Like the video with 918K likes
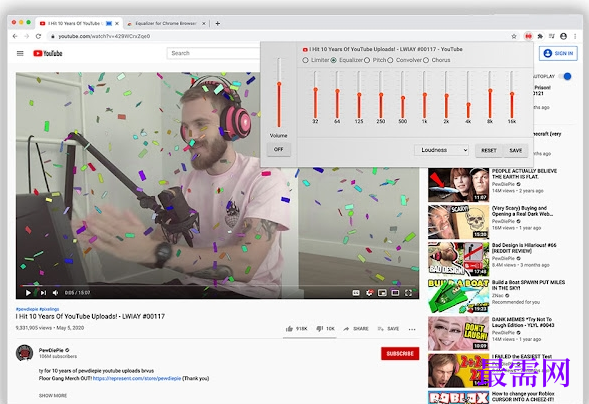This screenshot has width=589, height=404. click(296, 329)
